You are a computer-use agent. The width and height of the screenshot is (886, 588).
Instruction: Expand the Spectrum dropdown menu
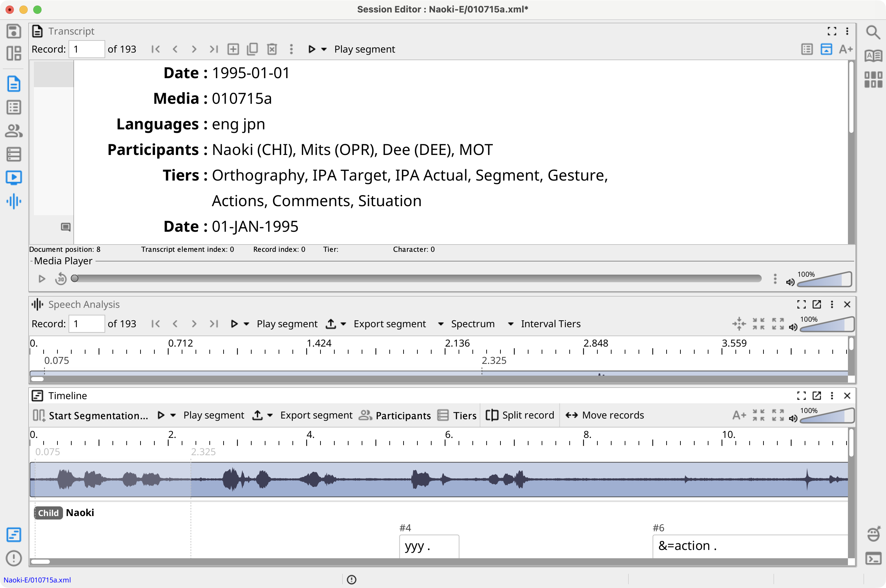click(441, 324)
